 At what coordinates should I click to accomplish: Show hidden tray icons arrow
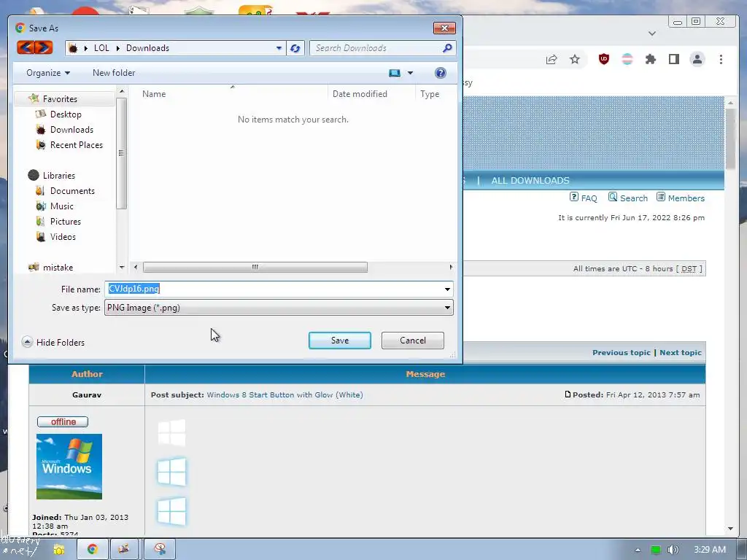click(638, 550)
